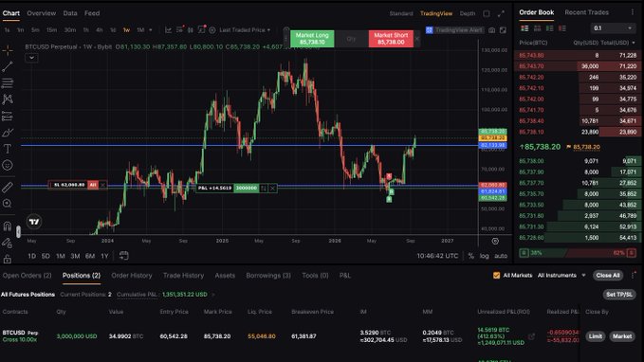The image size is (644, 362).
Task: Toggle lock all drawings padlock
Action: pyautogui.click(x=8, y=259)
